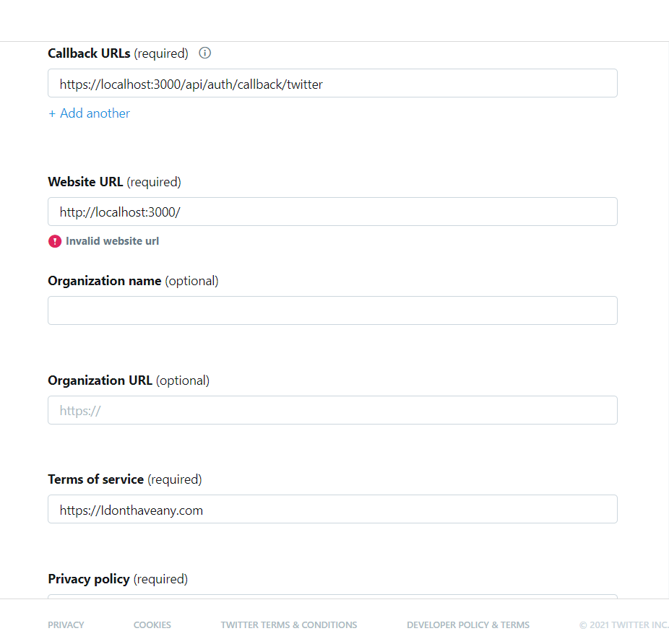This screenshot has height=644, width=669.
Task: Click the Callback URLs label
Action: (x=90, y=53)
